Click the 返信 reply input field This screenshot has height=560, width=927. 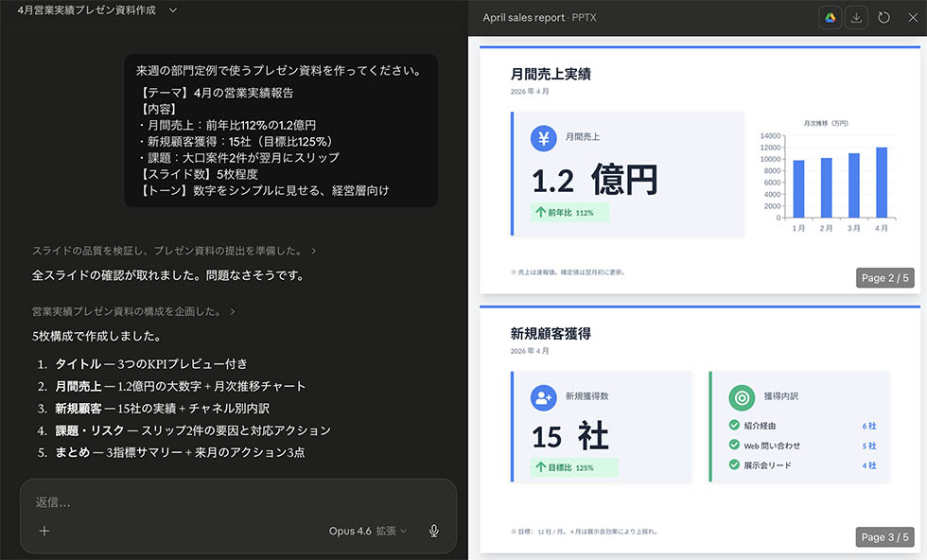tap(238, 502)
